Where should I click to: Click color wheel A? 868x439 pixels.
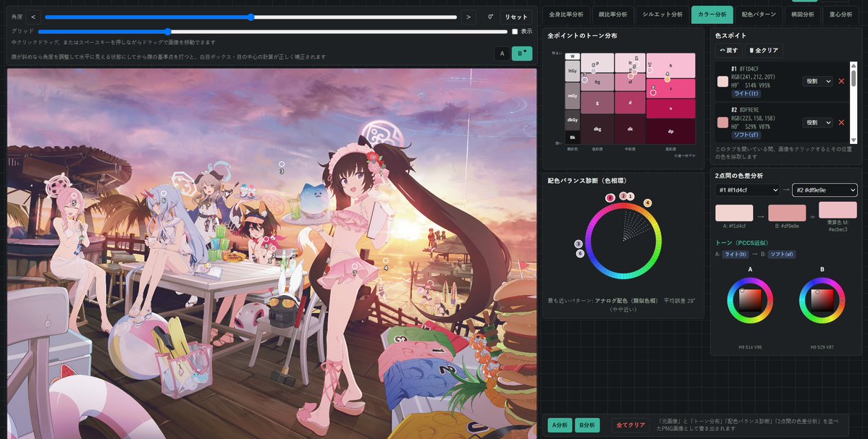pos(750,300)
